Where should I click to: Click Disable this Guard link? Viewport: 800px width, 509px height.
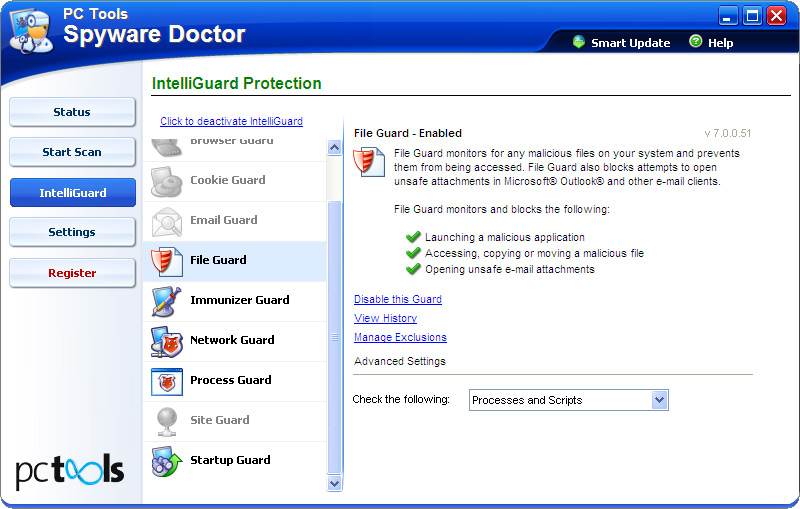point(398,299)
